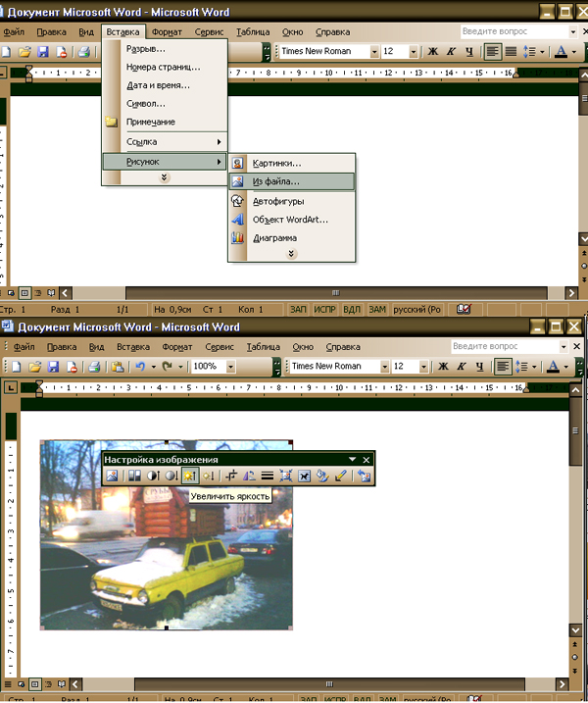Close the Настройка изображения toolbar
The height and width of the screenshot is (703, 588).
tap(367, 460)
